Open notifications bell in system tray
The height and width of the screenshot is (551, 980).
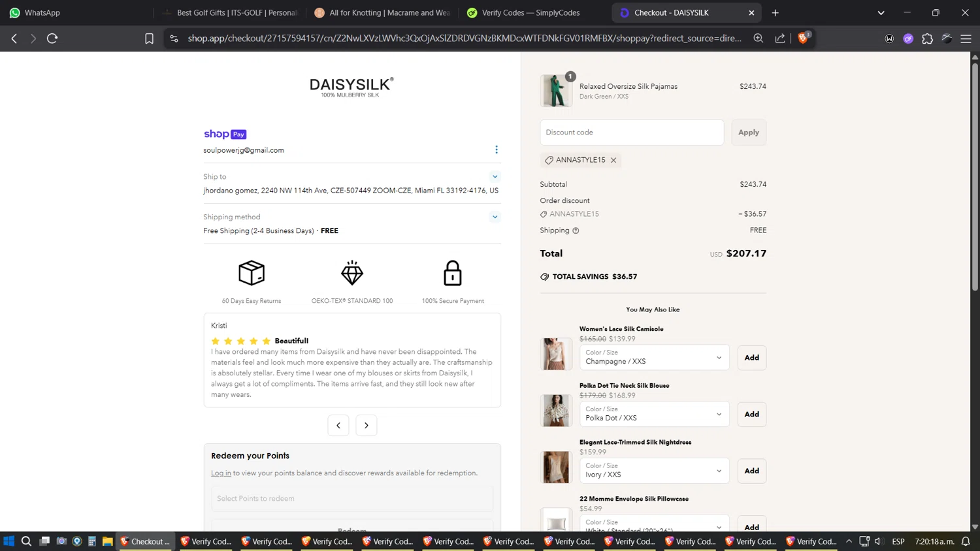click(x=966, y=541)
